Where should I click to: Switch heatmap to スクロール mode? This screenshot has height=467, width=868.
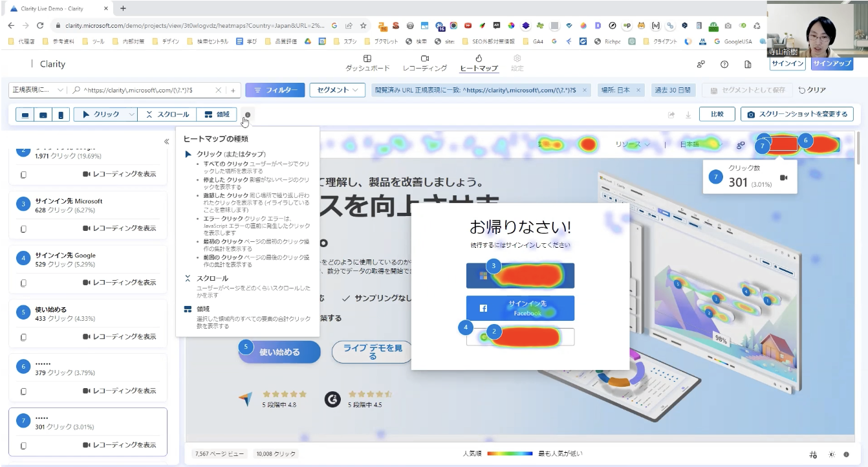168,114
